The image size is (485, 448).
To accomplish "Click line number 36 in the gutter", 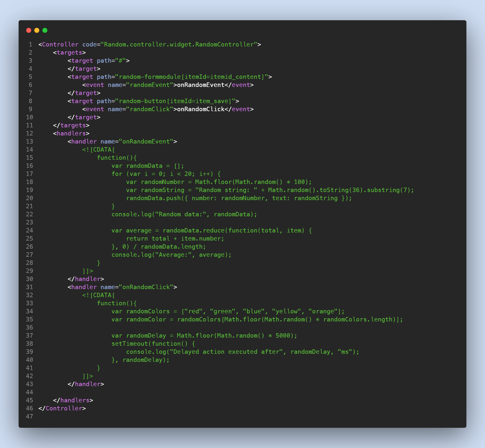I will [x=29, y=328].
